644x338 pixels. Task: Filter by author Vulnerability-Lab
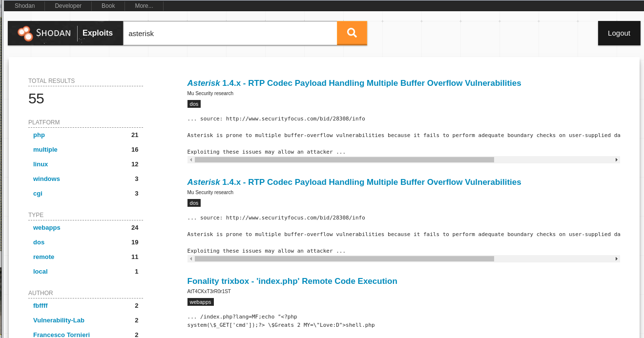point(59,320)
